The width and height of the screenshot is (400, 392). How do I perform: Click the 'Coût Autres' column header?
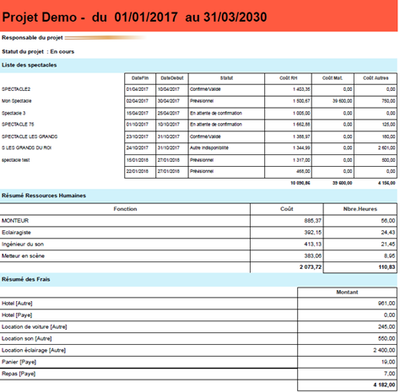coord(376,78)
